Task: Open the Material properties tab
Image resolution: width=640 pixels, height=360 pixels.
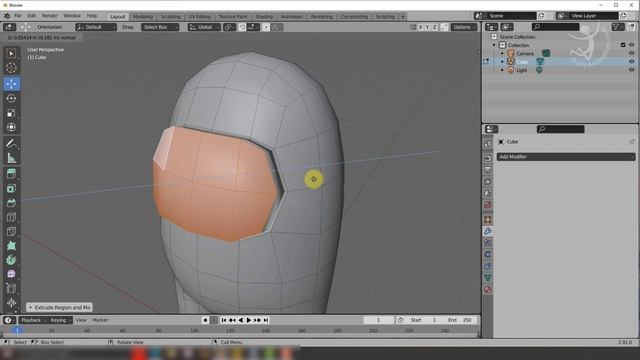Action: 488,290
